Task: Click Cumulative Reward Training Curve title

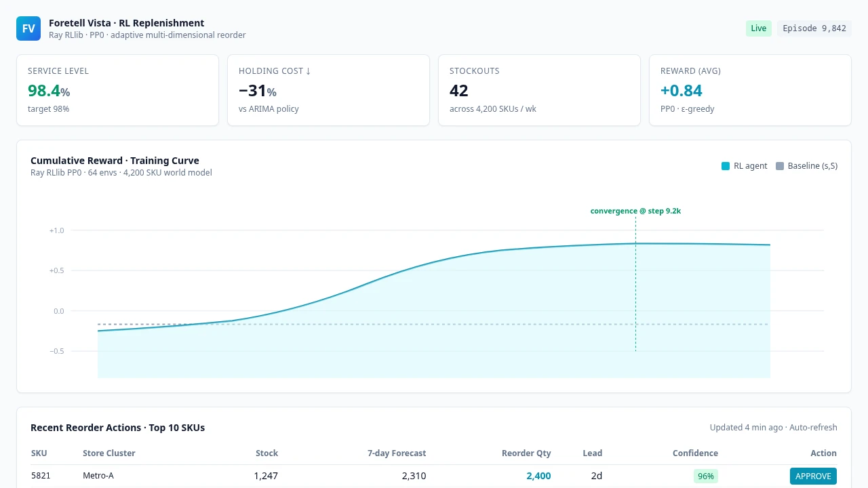Action: (115, 161)
